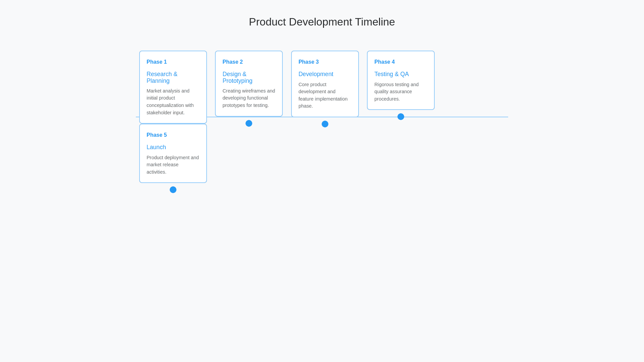
Task: Click the rigorous testing description text
Action: (396, 92)
